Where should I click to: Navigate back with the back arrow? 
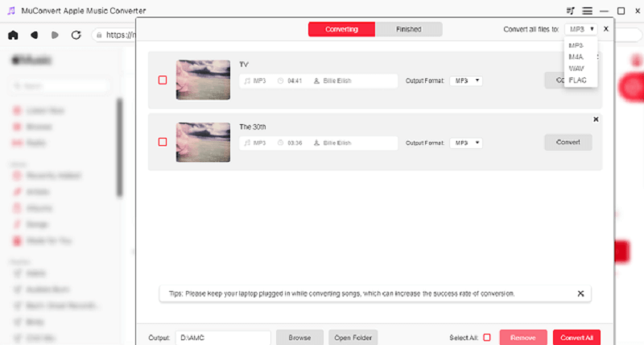tap(34, 35)
